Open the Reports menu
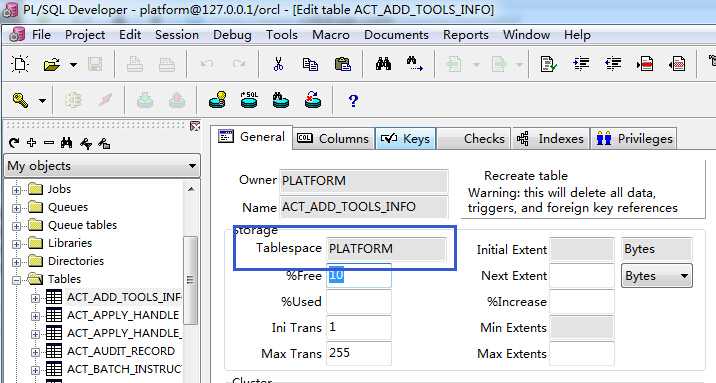 coord(465,35)
